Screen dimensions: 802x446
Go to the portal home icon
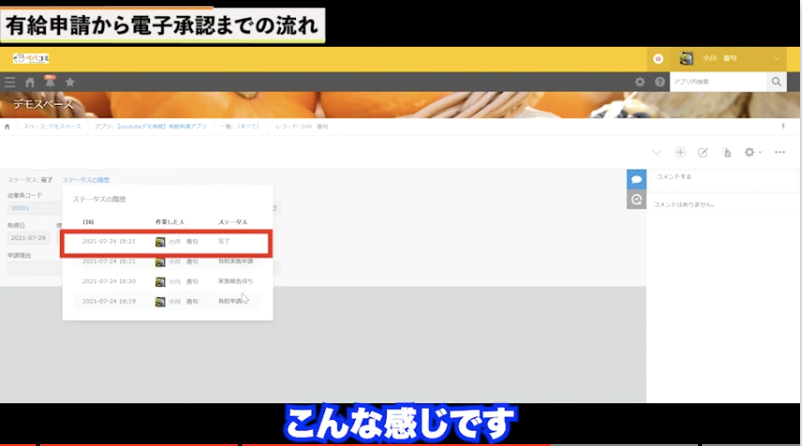click(x=30, y=82)
